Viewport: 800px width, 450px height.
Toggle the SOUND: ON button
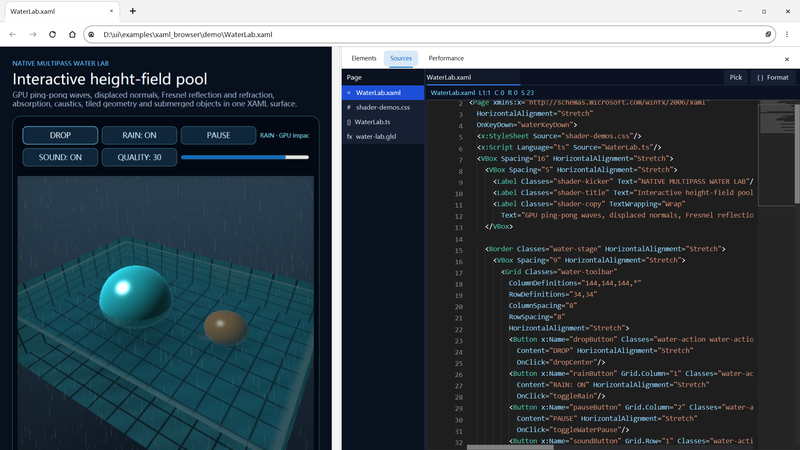[x=60, y=157]
